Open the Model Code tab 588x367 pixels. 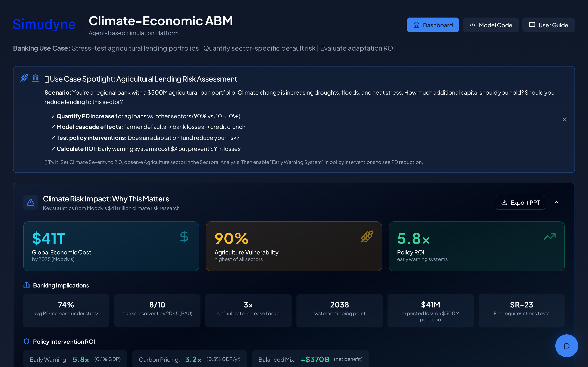[491, 25]
